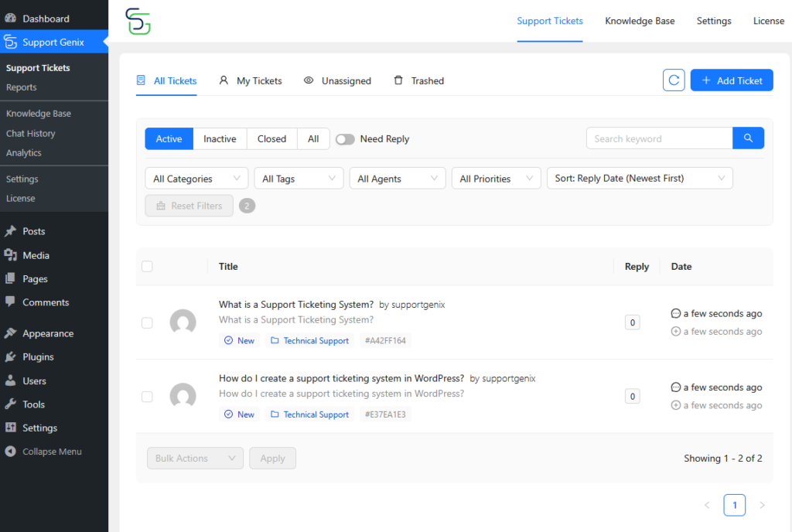Go to next page arrow
Image resolution: width=792 pixels, height=532 pixels.
point(762,505)
